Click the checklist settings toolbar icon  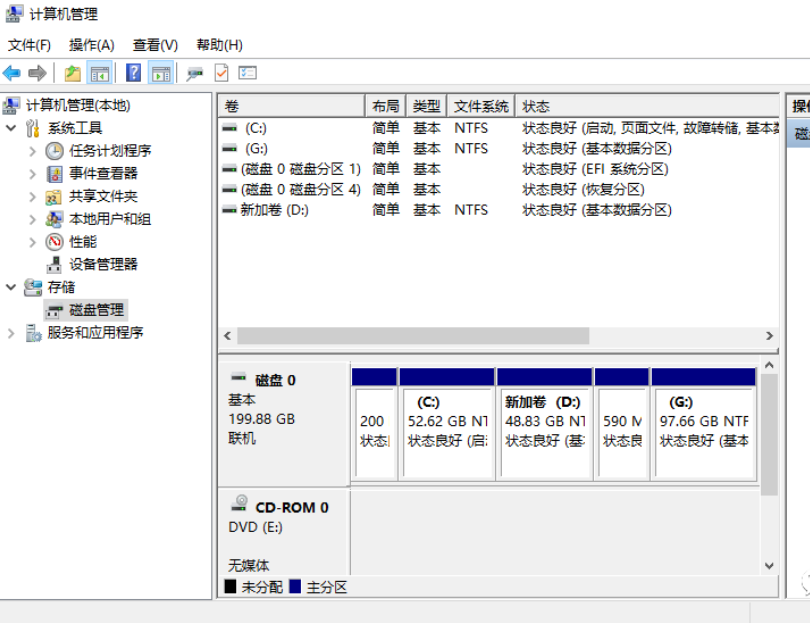(248, 73)
